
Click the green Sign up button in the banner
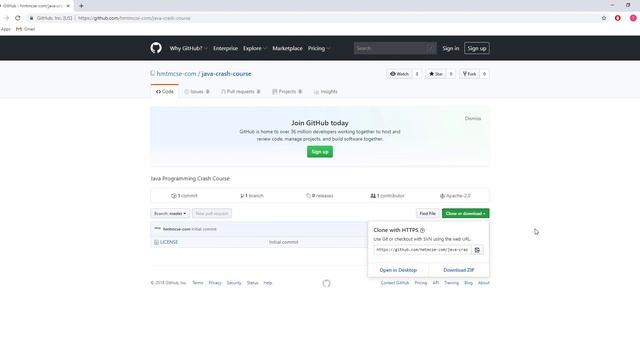coord(320,152)
